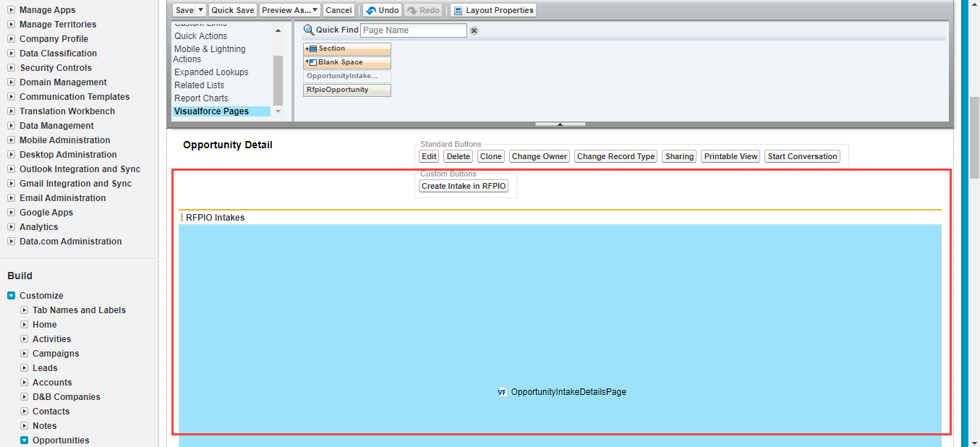Click the Delete standard button
Image resolution: width=980 pixels, height=447 pixels.
[x=458, y=156]
